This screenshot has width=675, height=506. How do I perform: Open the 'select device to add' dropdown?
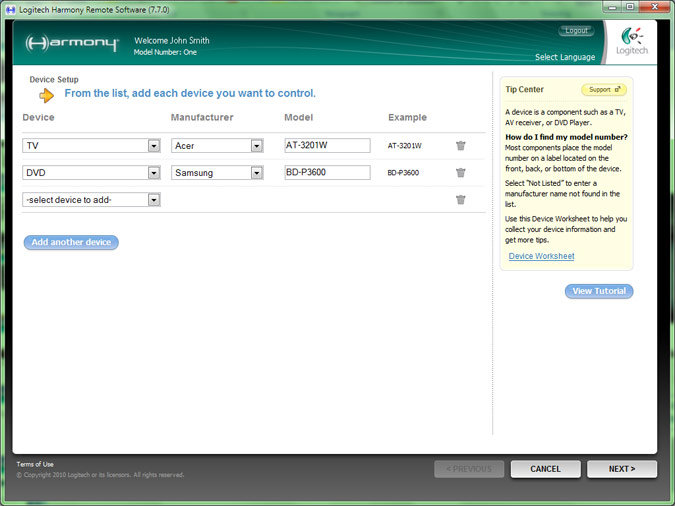[x=154, y=199]
